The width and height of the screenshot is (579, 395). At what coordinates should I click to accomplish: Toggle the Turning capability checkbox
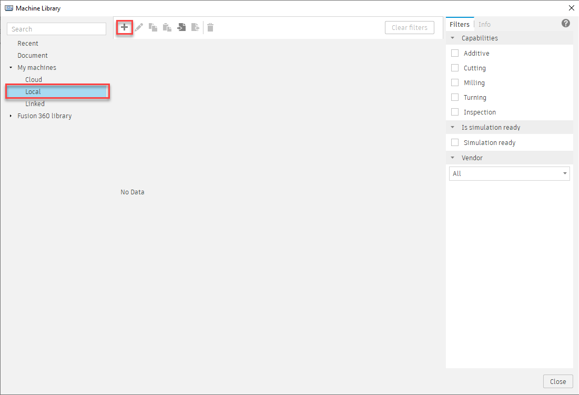click(455, 97)
